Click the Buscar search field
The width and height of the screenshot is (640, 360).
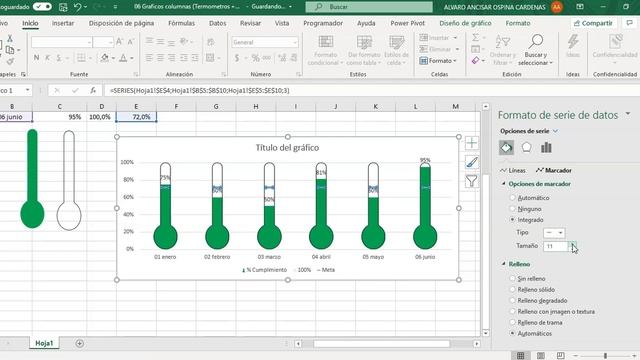pyautogui.click(x=369, y=7)
